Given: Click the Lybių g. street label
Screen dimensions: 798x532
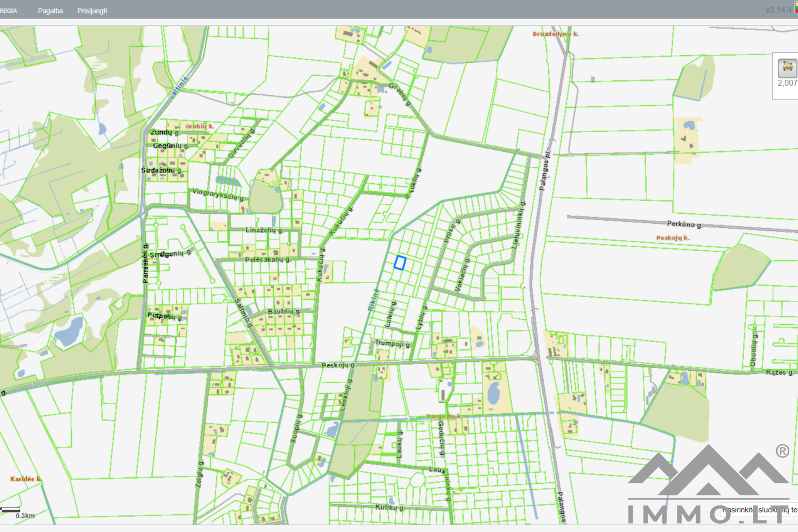Looking at the screenshot, I should pyautogui.click(x=421, y=318).
